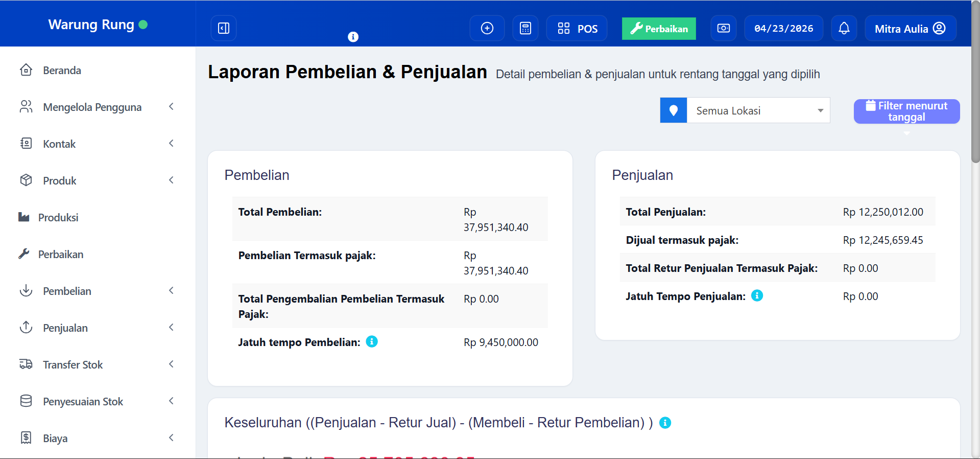Click info icon beside Jatuh Tempo Penjualan
This screenshot has height=459, width=980.
[757, 295]
